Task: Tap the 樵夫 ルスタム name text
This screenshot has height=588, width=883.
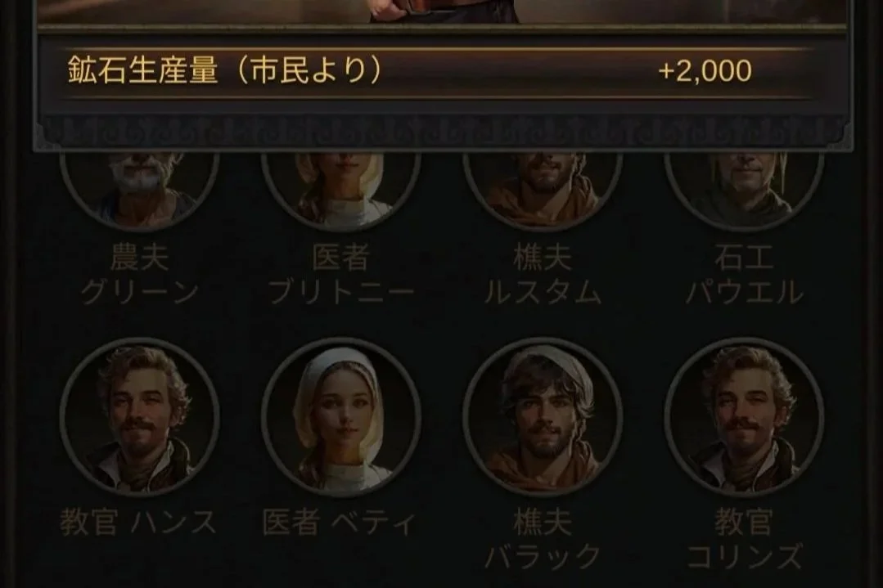Action: coord(543,275)
